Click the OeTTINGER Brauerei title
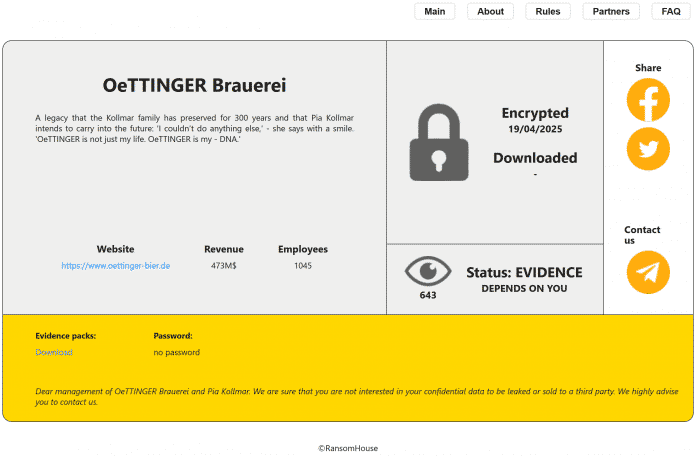This screenshot has width=696, height=458. pos(194,86)
